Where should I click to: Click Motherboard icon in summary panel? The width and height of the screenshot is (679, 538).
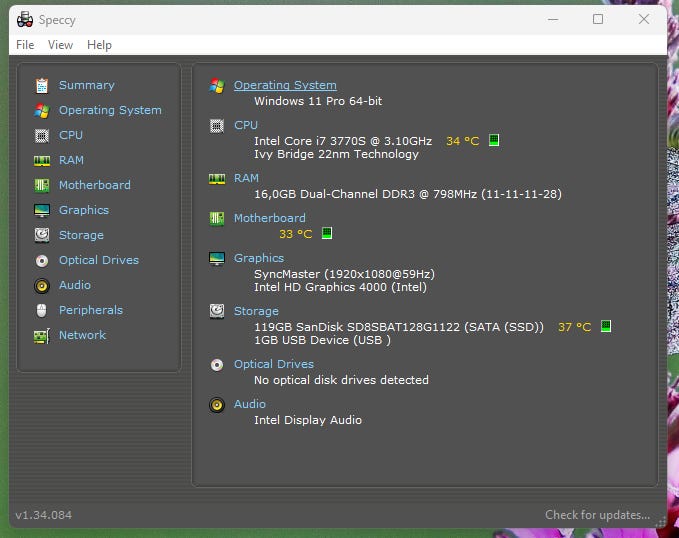[x=217, y=218]
